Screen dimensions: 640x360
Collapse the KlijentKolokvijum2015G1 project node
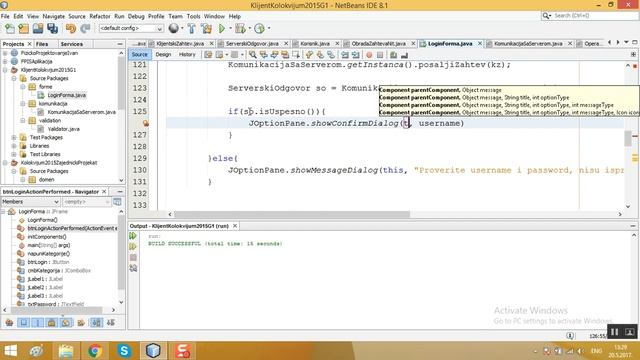click(x=5, y=70)
